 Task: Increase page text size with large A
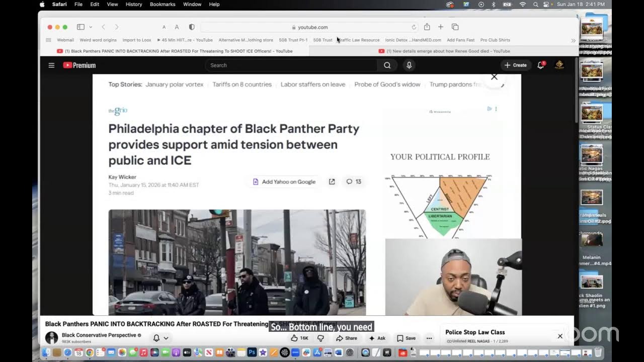tap(177, 27)
